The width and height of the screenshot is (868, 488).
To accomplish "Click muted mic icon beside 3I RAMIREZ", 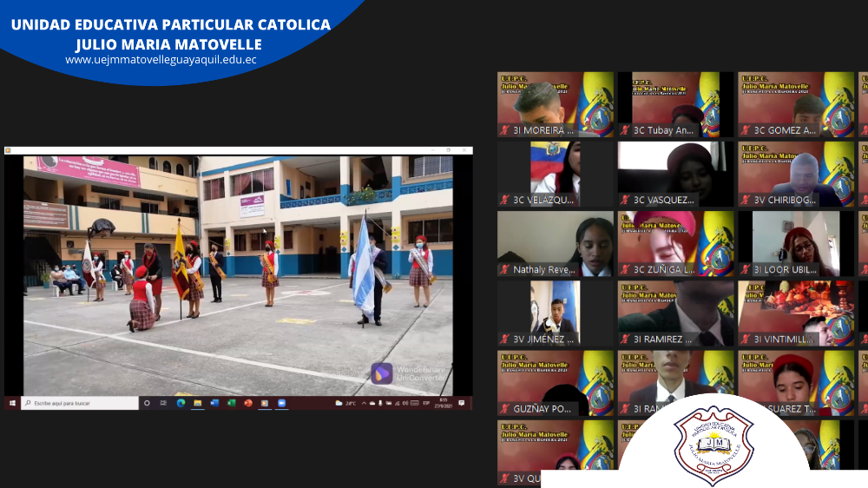I will [625, 339].
